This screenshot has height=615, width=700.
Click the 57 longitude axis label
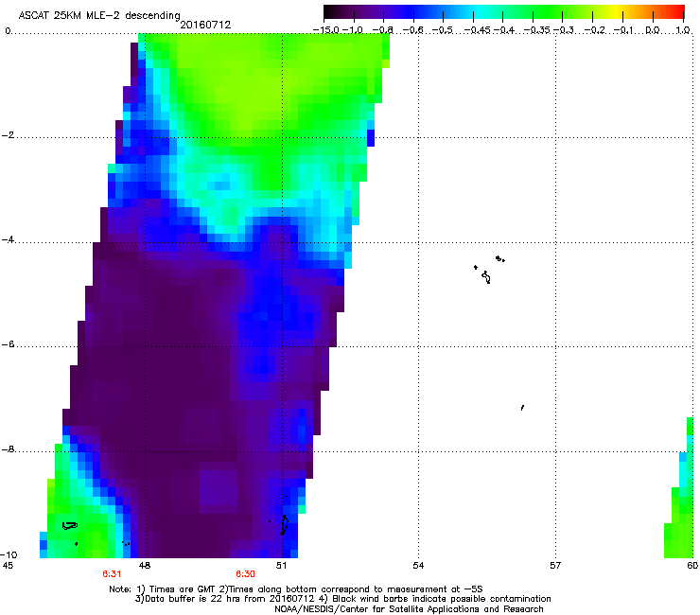[x=555, y=566]
